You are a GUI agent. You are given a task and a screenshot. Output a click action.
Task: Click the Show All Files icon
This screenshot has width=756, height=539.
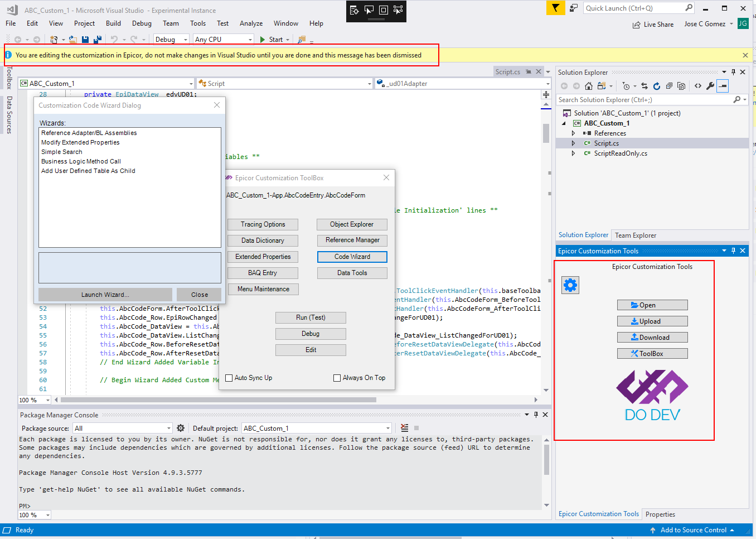[x=681, y=86]
